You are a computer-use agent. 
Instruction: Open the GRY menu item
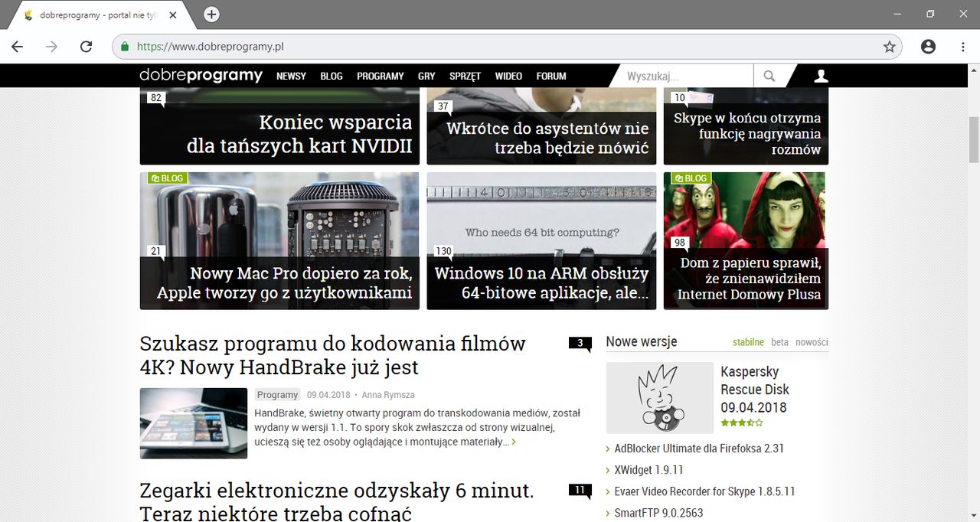click(426, 76)
